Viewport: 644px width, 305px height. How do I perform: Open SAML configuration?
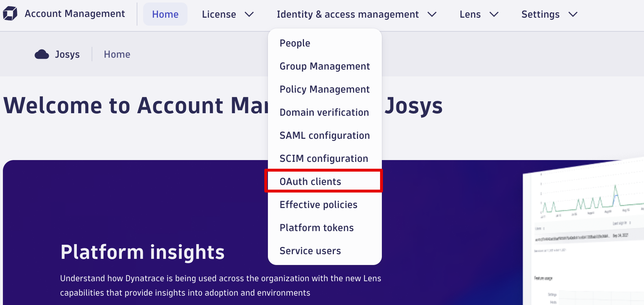click(325, 136)
